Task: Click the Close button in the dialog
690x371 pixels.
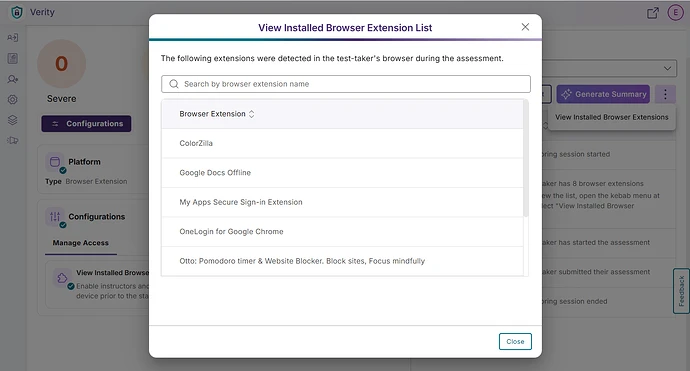Action: pyautogui.click(x=515, y=342)
